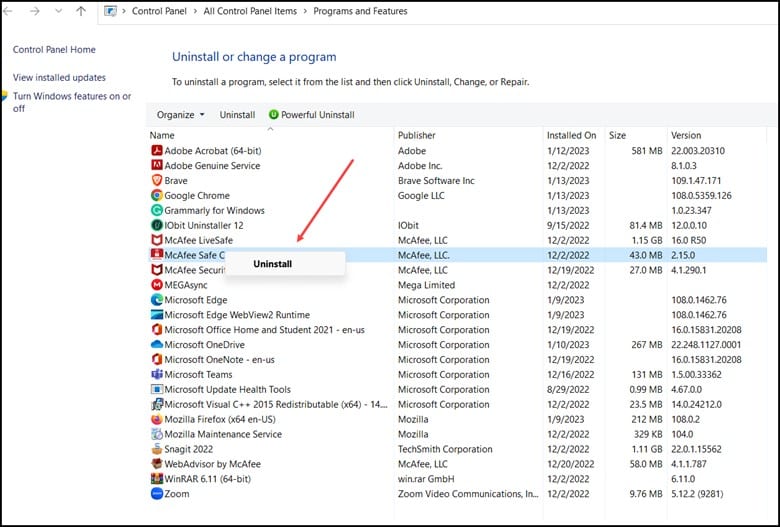Viewport: 780px width, 527px height.
Task: Select the Mozilla Firefox icon
Action: coord(157,419)
